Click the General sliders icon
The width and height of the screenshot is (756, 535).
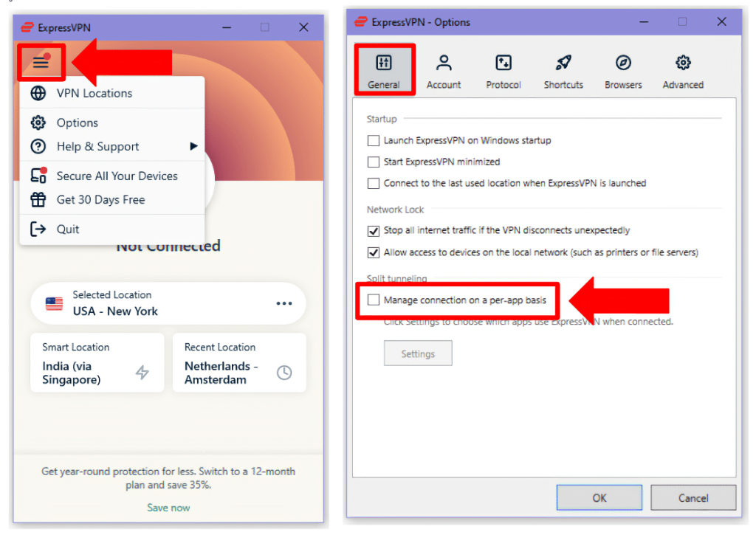point(384,62)
